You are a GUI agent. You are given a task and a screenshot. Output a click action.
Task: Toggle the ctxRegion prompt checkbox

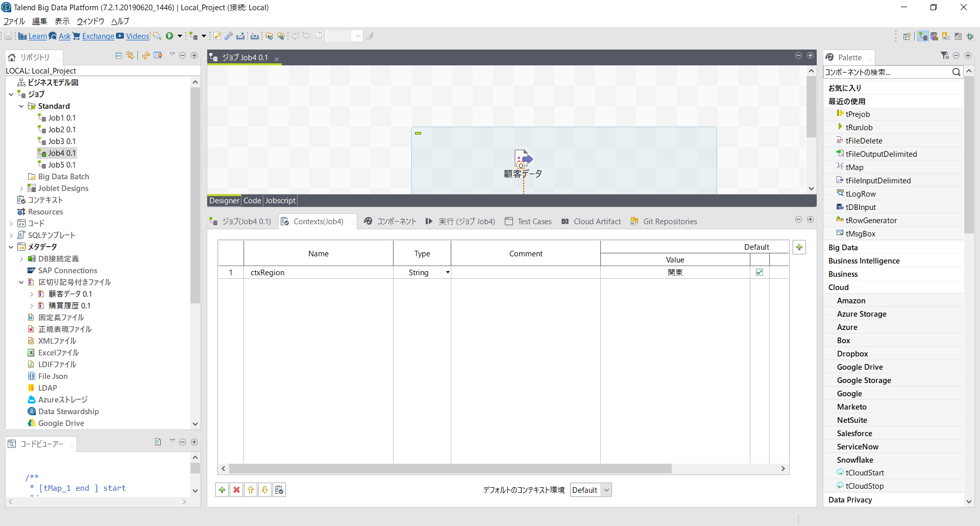point(759,272)
